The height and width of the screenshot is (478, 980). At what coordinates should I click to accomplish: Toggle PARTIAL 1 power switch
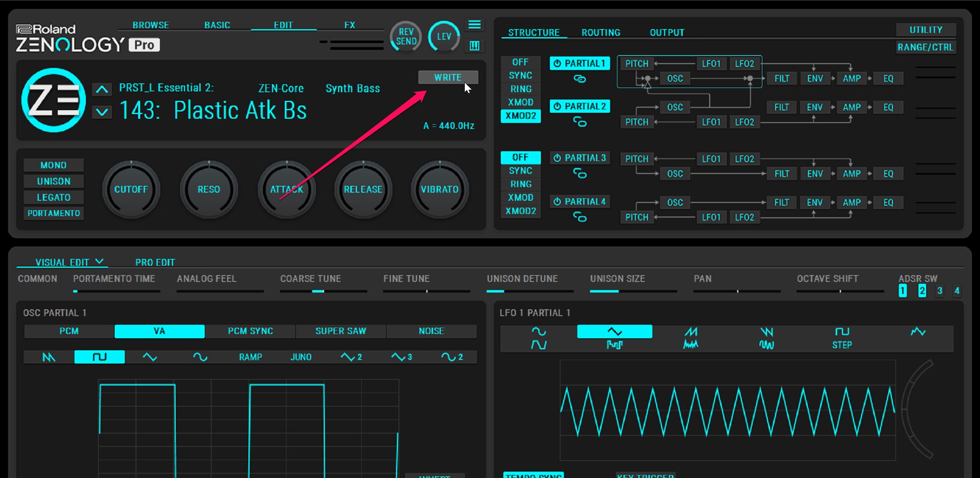pos(557,64)
